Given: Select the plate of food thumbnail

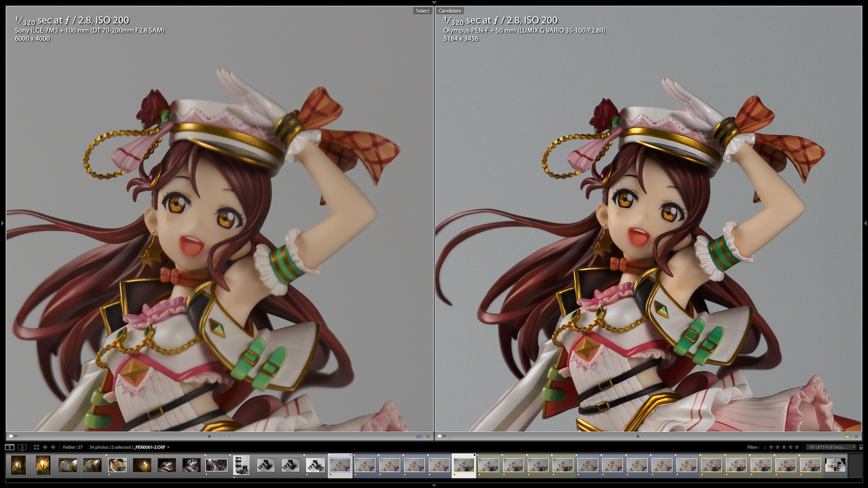Looking at the screenshot, I should click(x=116, y=465).
